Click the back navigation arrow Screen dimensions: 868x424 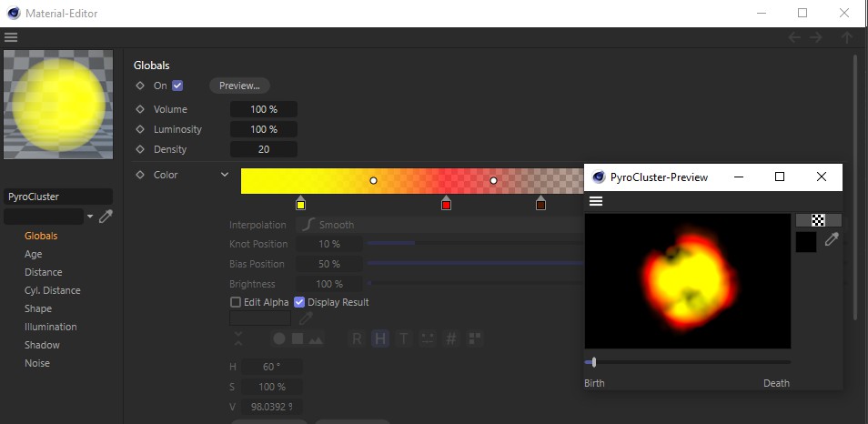pos(794,37)
